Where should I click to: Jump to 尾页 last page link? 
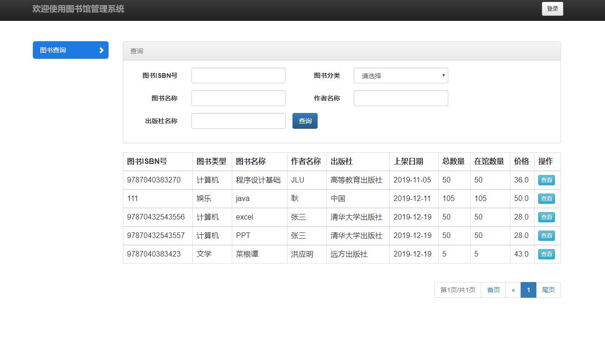click(548, 289)
